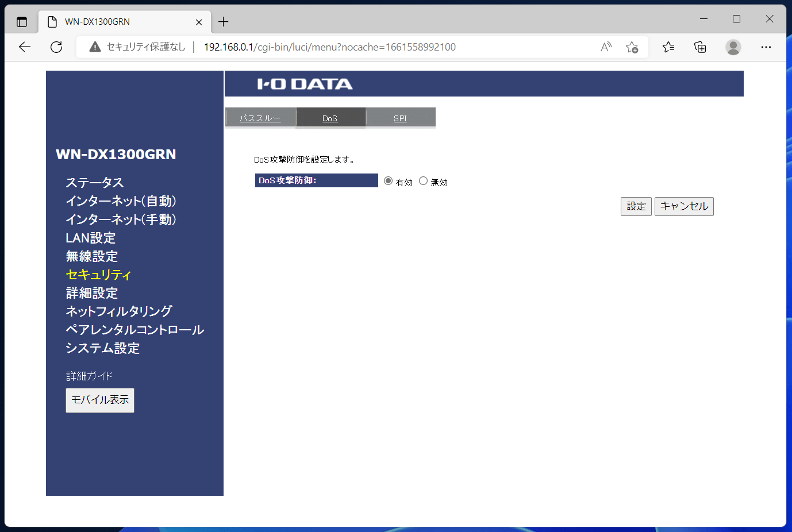The image size is (792, 532).
Task: Switch to the パススルー tab
Action: pos(260,118)
